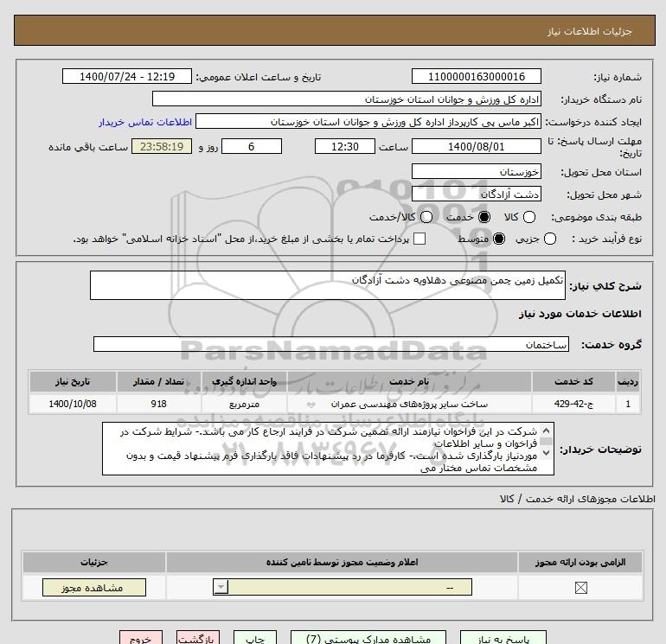
Task: Click the پاسخ به نیاز button
Action: [503, 639]
